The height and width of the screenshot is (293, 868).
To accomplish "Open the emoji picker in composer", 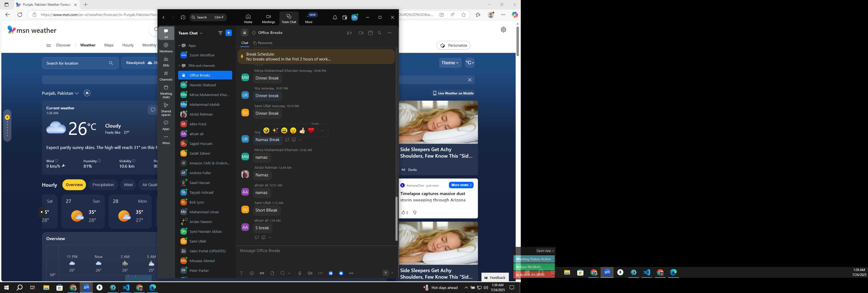I will [x=252, y=273].
